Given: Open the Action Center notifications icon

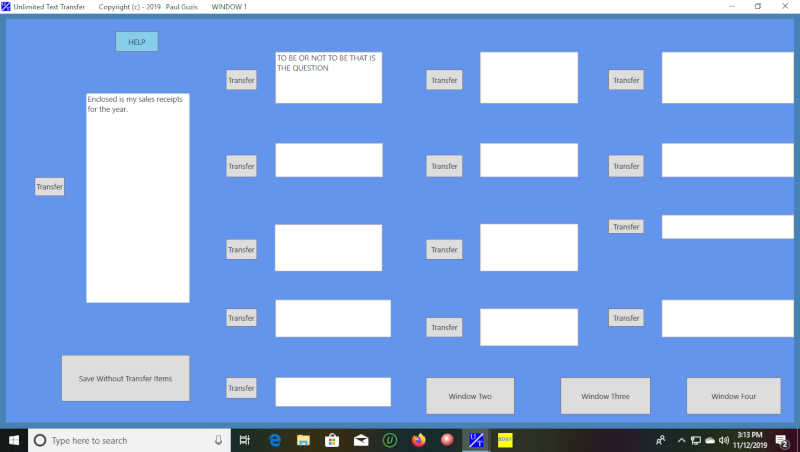Looking at the screenshot, I should point(782,440).
